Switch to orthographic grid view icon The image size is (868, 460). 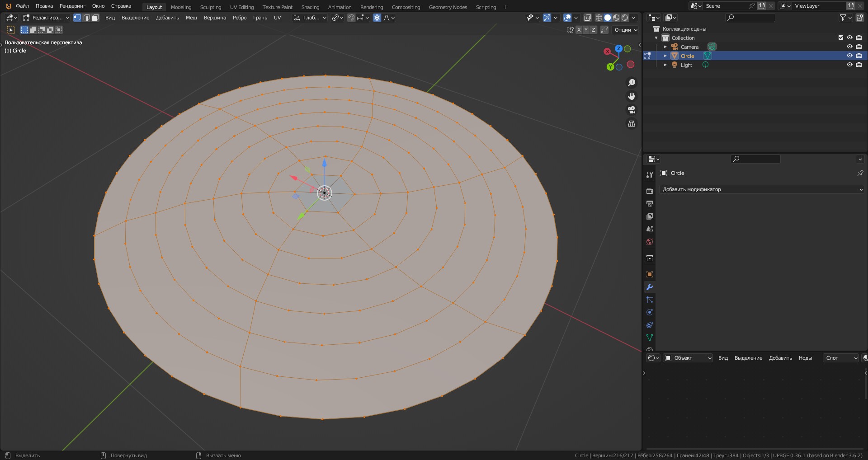tap(632, 123)
